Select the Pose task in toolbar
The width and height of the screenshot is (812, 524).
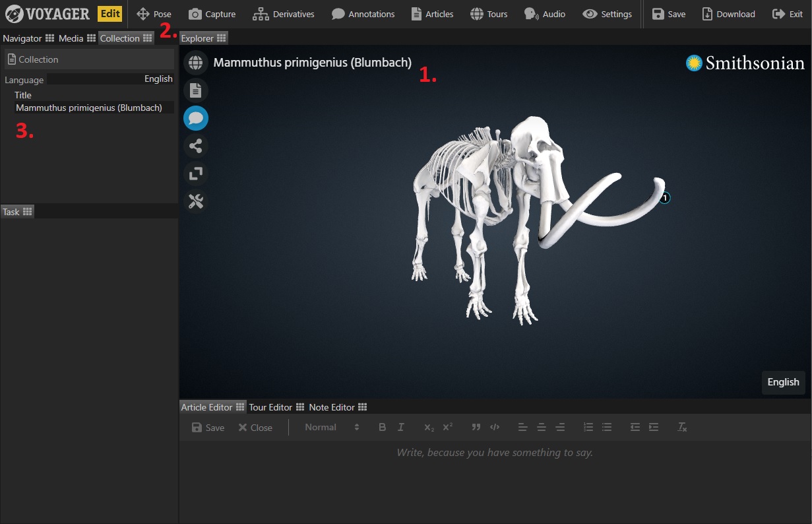tap(154, 14)
